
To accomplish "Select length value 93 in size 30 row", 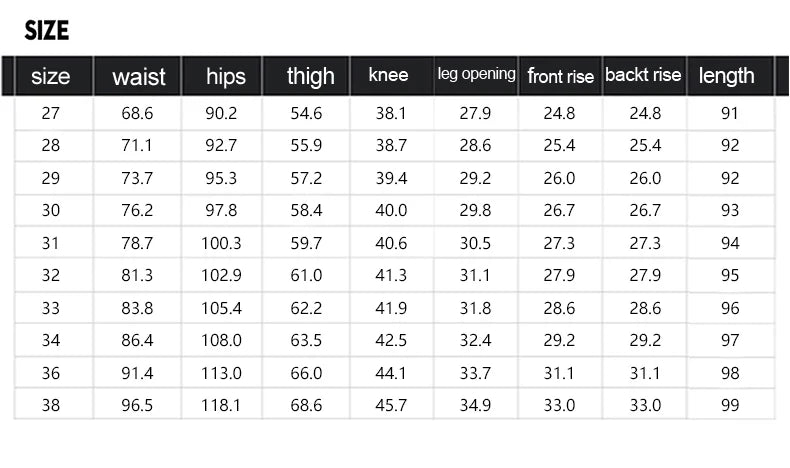I will (730, 210).
